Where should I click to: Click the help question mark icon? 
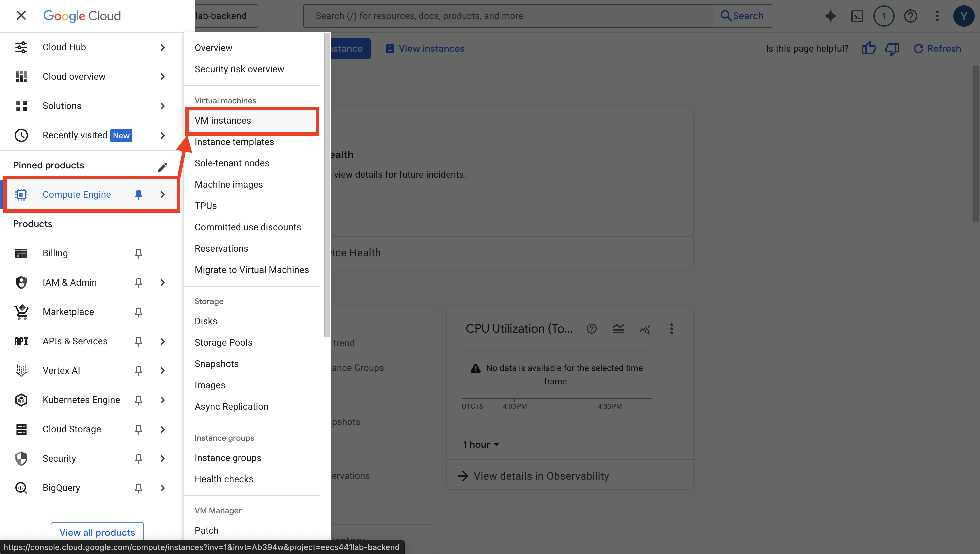[x=910, y=16]
